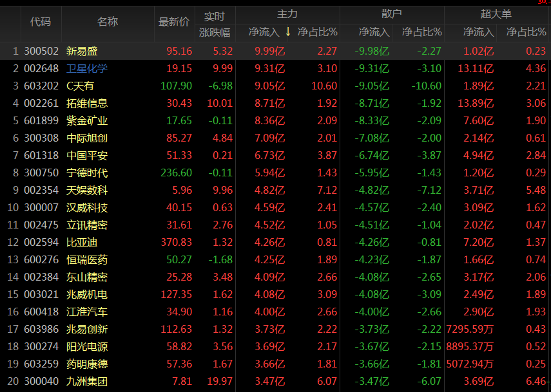Click latest price 107.90
551x392 pixels.
point(177,86)
